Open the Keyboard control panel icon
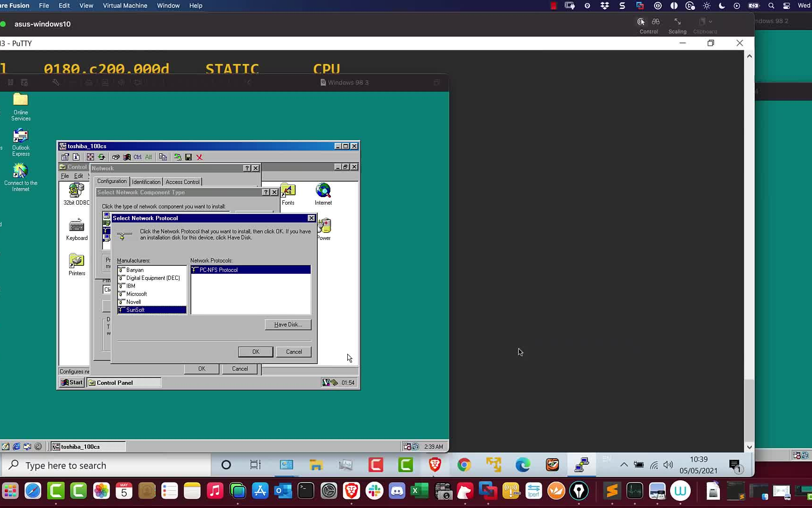The image size is (812, 508). 77,230
